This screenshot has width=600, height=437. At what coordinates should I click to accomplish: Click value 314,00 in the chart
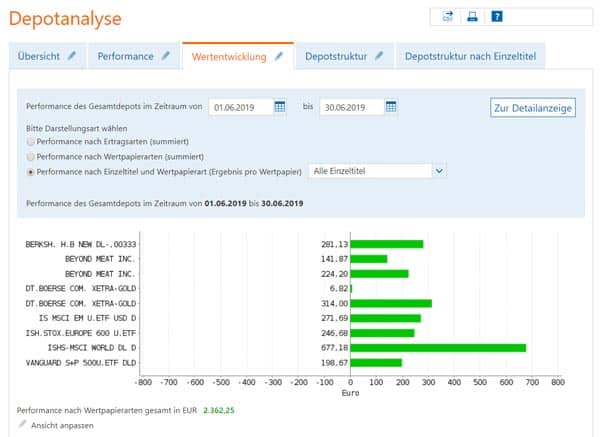click(x=334, y=303)
